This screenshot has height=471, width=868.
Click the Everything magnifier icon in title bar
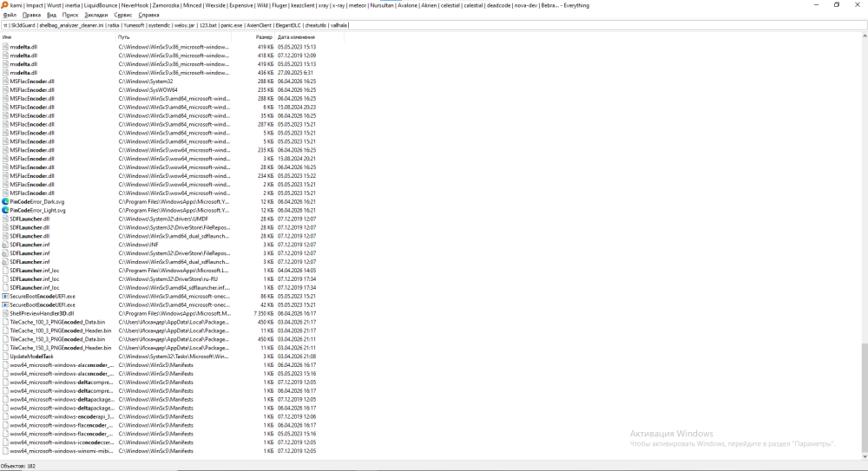click(4, 5)
